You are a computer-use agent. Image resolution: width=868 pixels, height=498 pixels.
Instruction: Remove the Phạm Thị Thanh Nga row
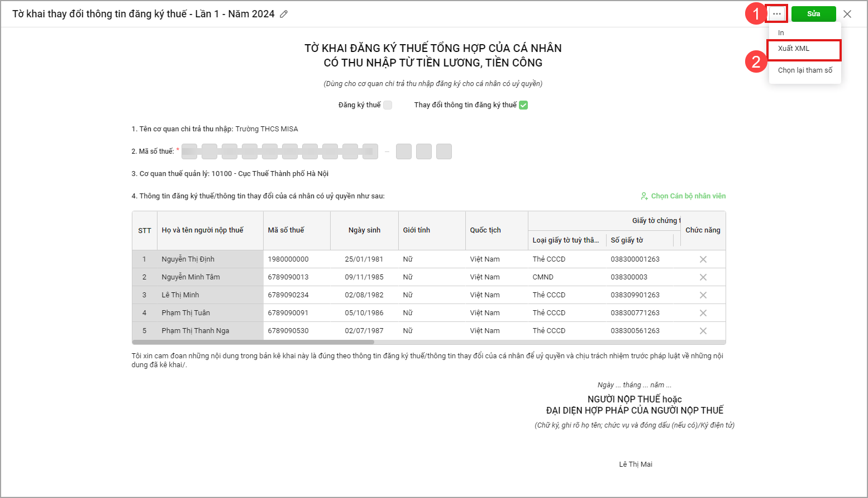703,331
